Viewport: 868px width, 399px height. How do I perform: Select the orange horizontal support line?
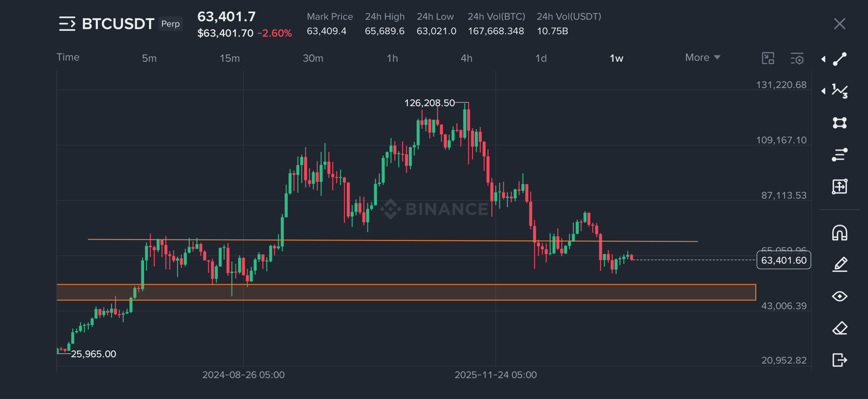(x=393, y=240)
